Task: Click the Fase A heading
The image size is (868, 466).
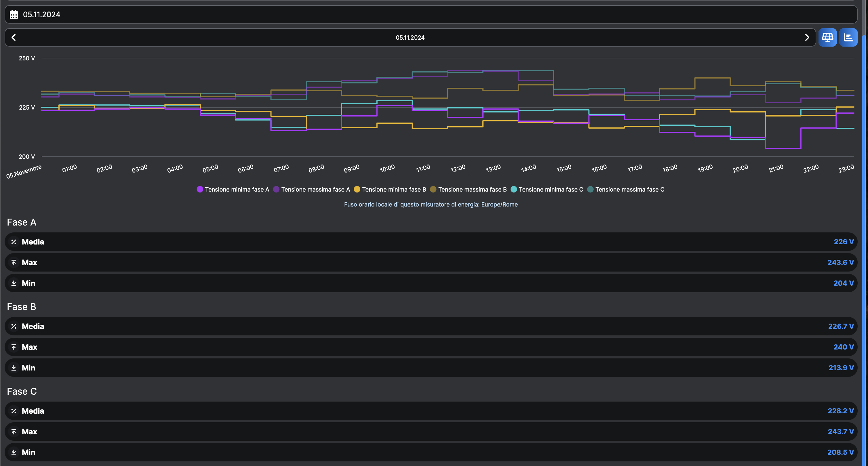Action: (x=22, y=222)
